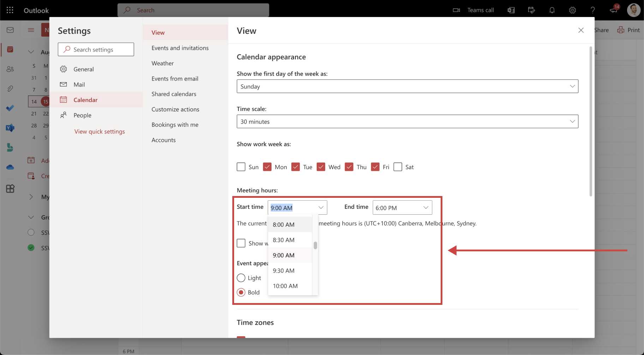
Task: Open the feedback icon with badge 14
Action: [x=614, y=10]
